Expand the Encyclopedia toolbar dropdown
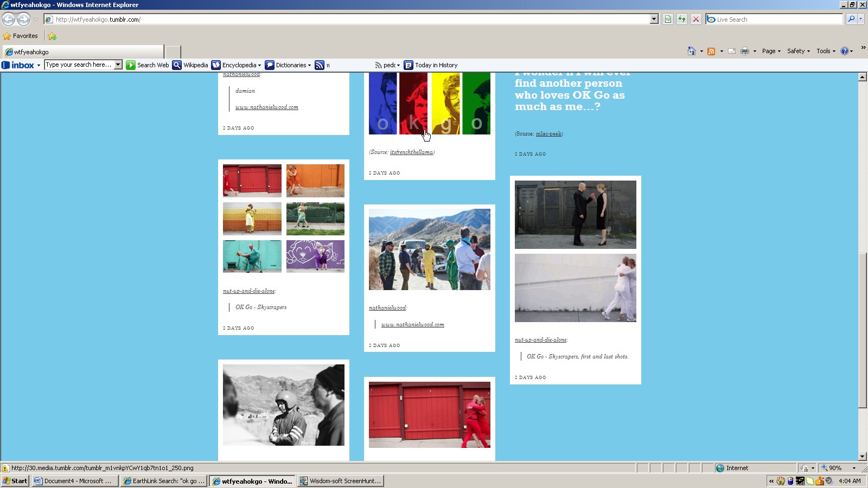This screenshot has width=868, height=488. (x=259, y=66)
